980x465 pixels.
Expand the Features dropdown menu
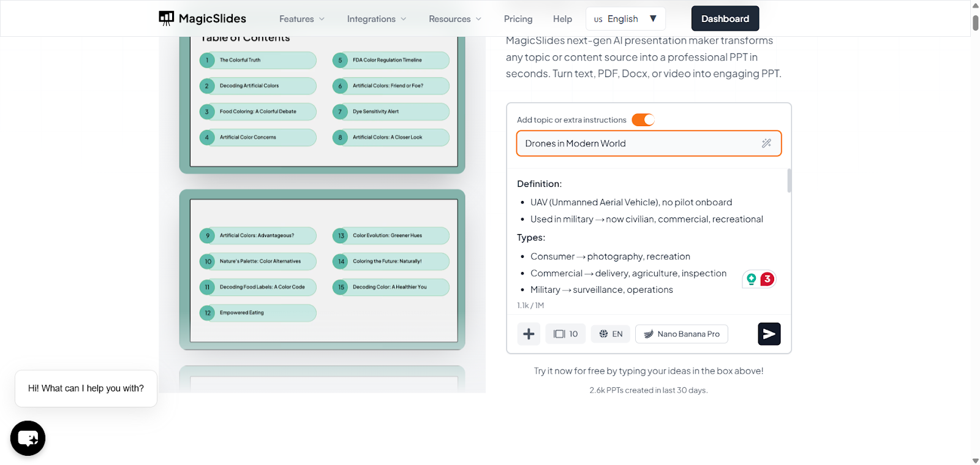click(302, 19)
